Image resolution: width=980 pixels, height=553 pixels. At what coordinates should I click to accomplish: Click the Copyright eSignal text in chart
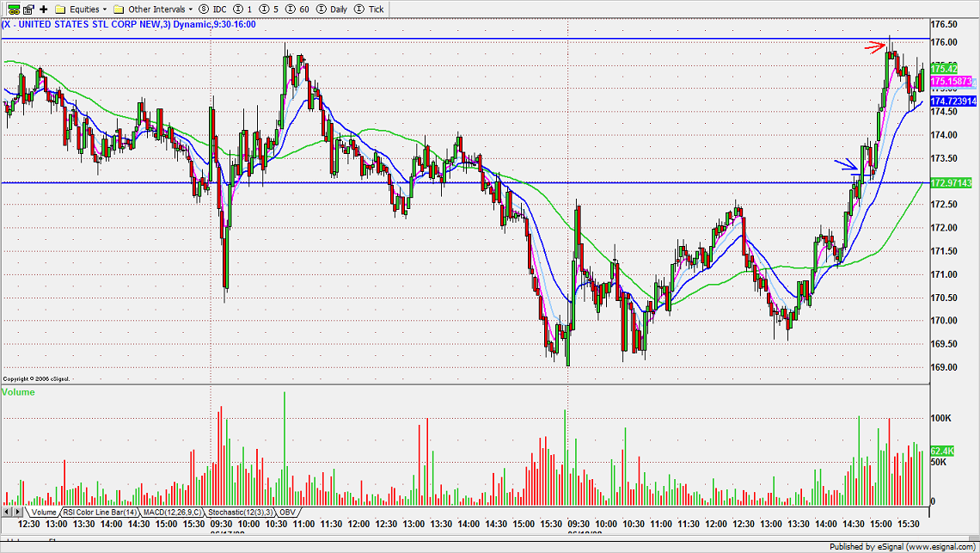pyautogui.click(x=36, y=379)
